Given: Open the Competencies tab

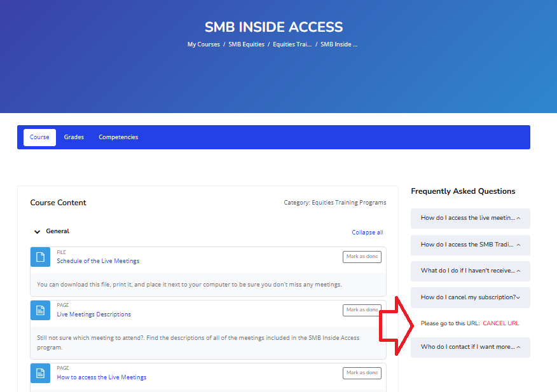Looking at the screenshot, I should 118,137.
